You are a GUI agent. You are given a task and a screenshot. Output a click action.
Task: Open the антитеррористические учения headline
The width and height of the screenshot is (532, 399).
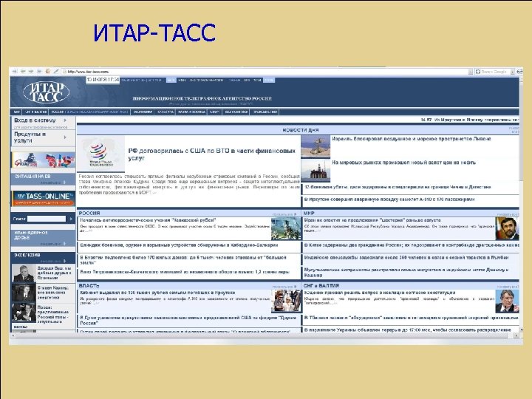pyautogui.click(x=148, y=220)
